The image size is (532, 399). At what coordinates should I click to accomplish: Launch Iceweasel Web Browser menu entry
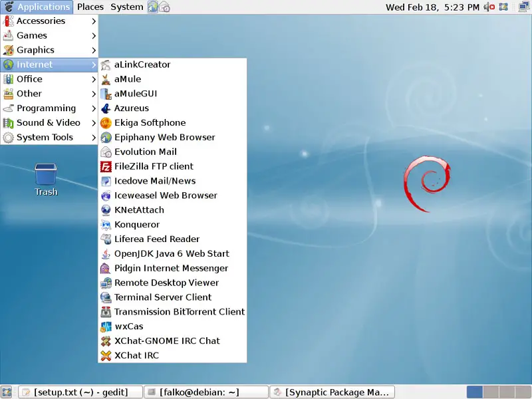tap(172, 196)
